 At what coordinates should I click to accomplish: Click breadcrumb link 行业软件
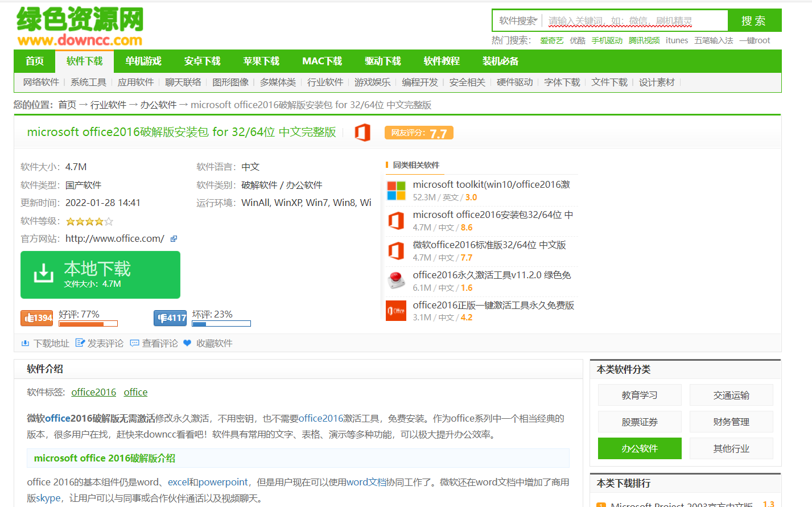(x=108, y=105)
